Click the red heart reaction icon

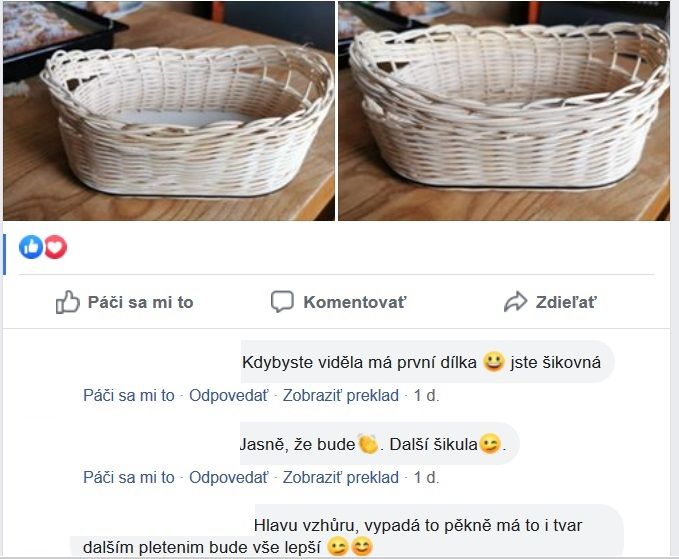click(x=55, y=247)
